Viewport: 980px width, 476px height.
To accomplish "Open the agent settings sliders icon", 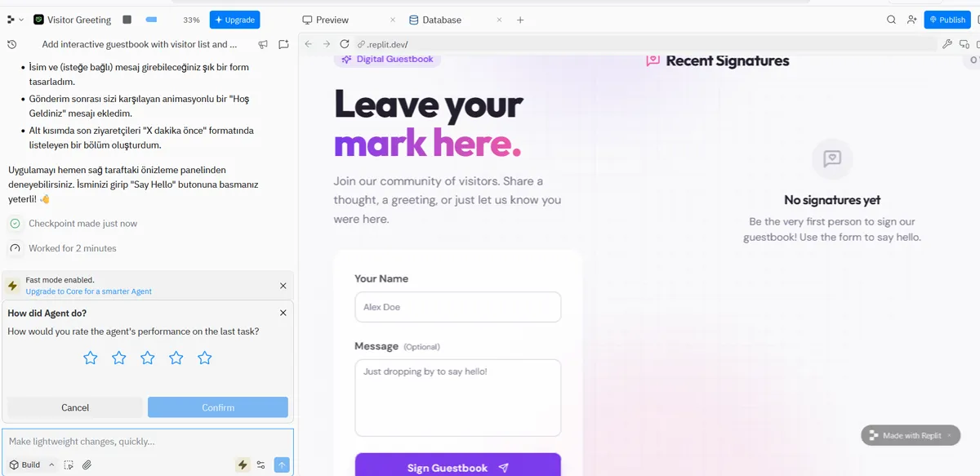I will click(261, 465).
